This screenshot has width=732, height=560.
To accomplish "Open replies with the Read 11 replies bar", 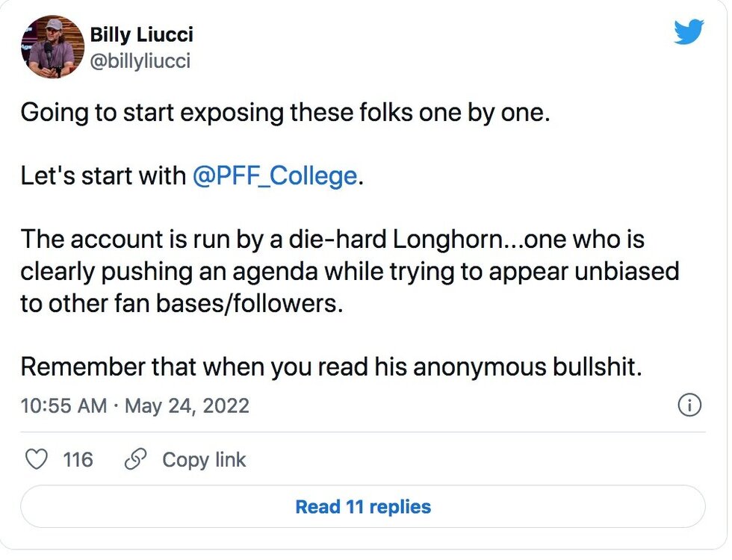I will pyautogui.click(x=364, y=506).
